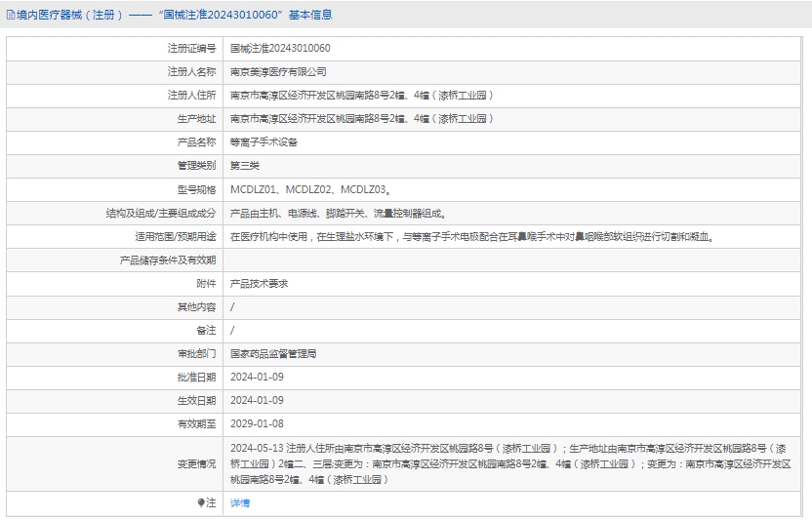Click the 附件 value 产品技术要求
This screenshot has height=520, width=812.
259,283
